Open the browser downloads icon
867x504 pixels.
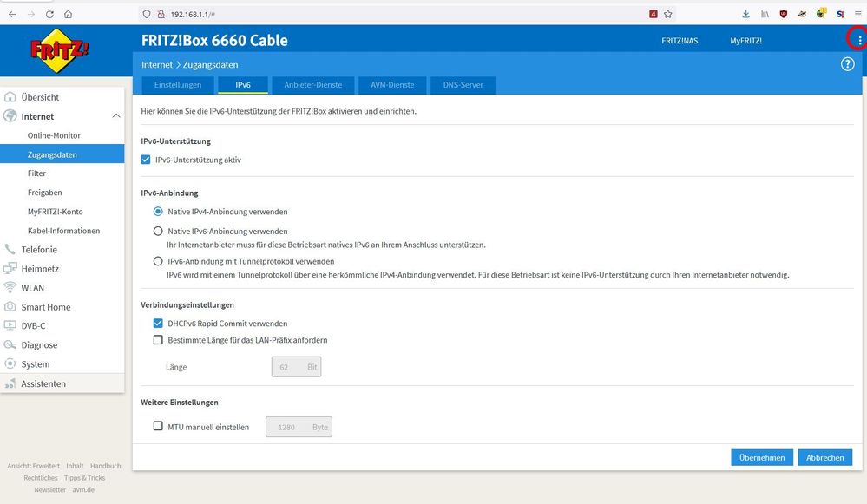(745, 15)
